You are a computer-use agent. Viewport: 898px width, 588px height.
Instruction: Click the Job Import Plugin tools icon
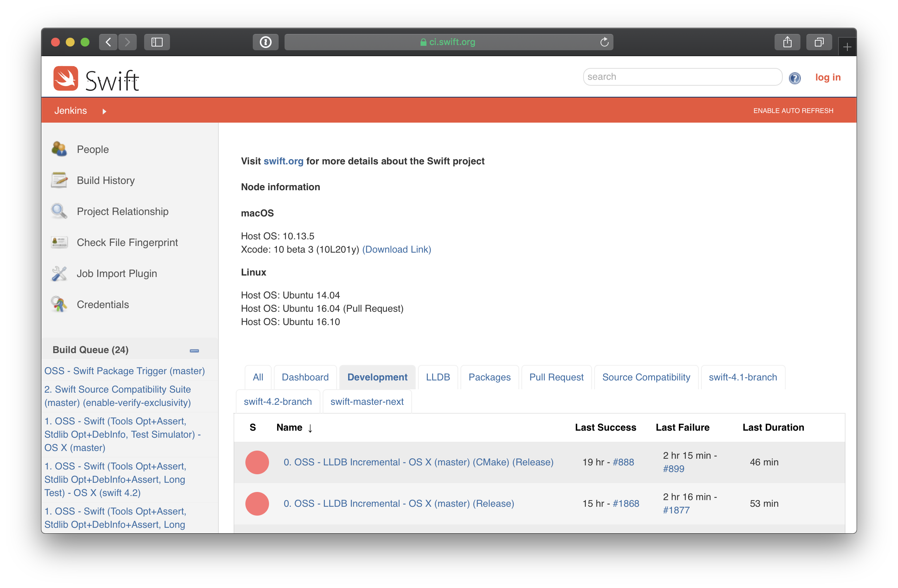click(59, 273)
